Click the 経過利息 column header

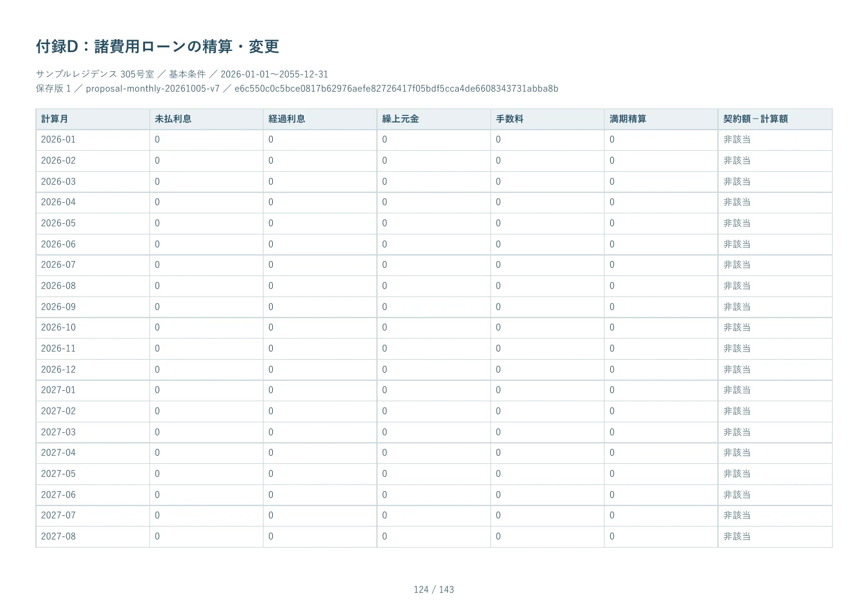(x=320, y=119)
